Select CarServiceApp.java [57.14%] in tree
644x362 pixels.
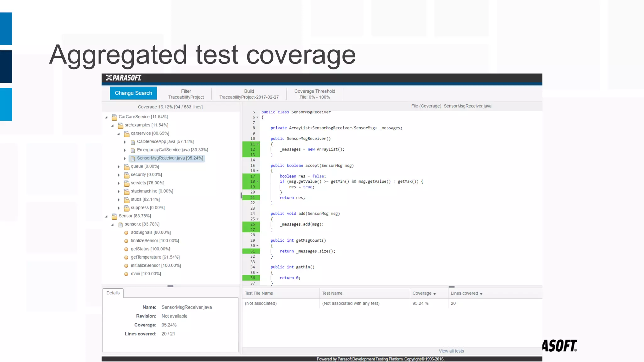click(165, 141)
